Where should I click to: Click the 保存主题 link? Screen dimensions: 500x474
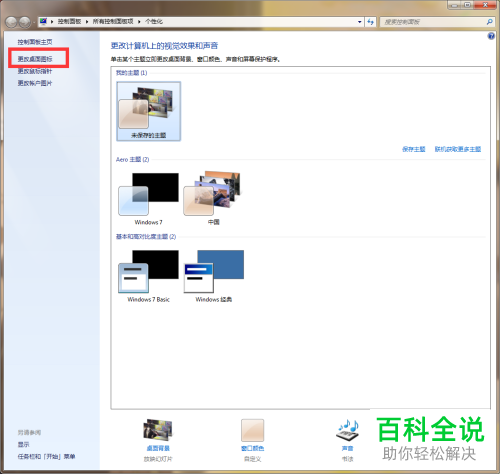pos(414,149)
